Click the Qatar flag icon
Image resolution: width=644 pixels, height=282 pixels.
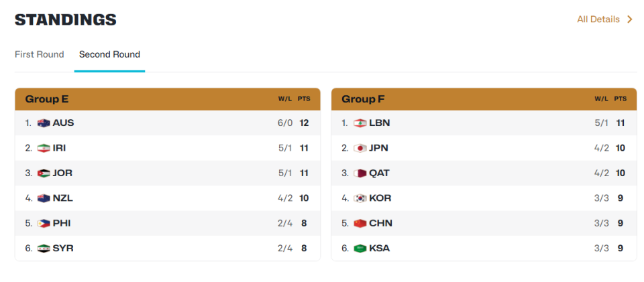pos(360,173)
